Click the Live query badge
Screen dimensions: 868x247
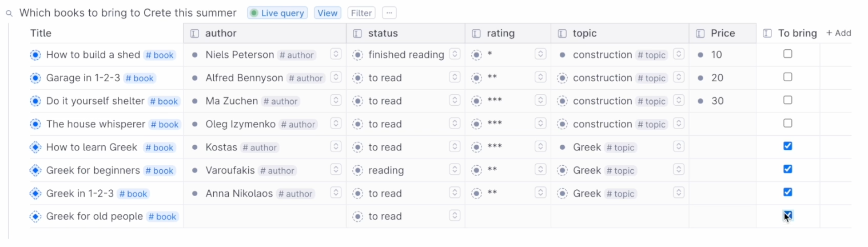pos(277,13)
